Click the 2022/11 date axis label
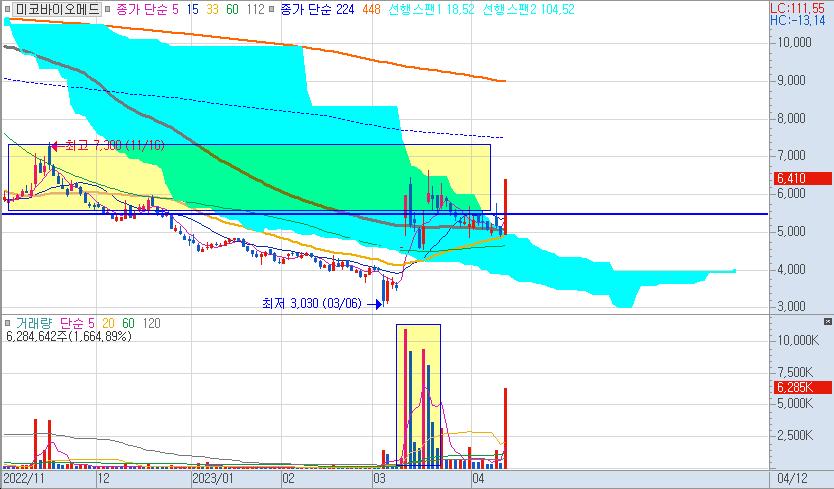 pyautogui.click(x=24, y=478)
